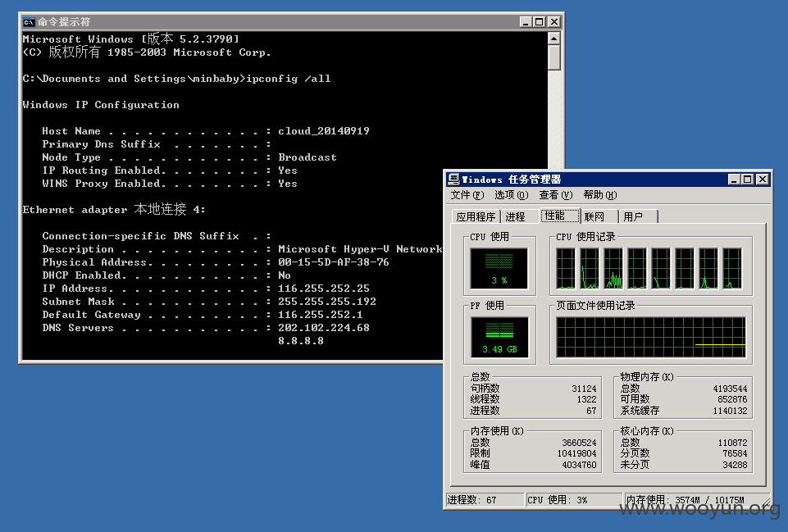Select the 性能 tab
This screenshot has width=788, height=532.
point(560,216)
